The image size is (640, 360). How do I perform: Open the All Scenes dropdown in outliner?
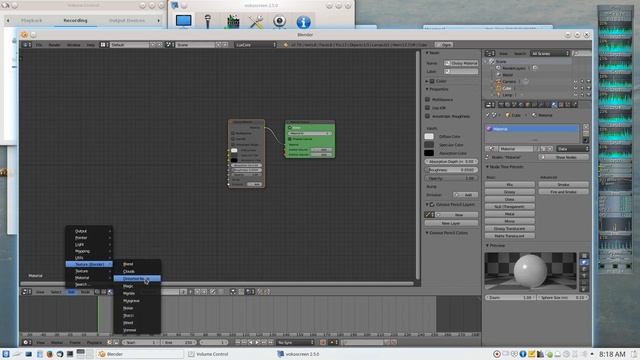click(550, 53)
